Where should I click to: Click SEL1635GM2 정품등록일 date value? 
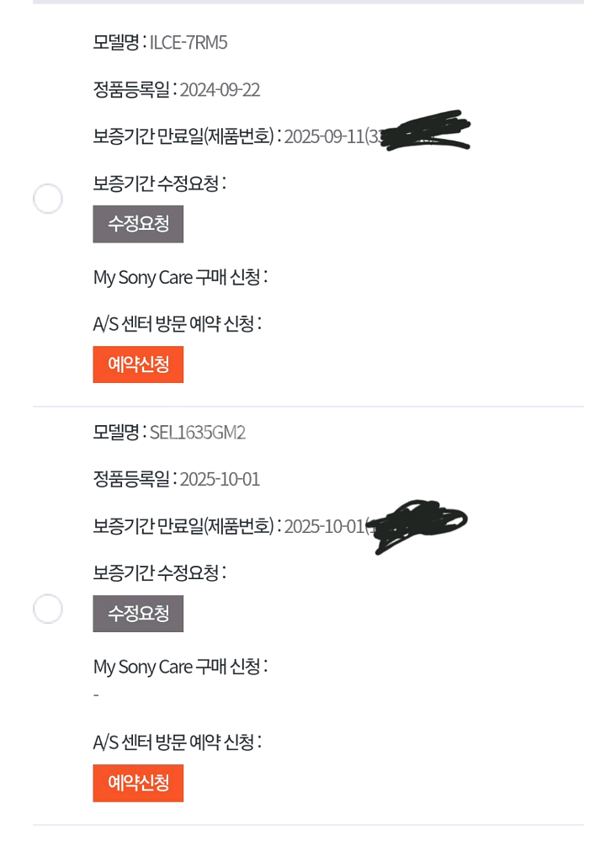point(220,480)
